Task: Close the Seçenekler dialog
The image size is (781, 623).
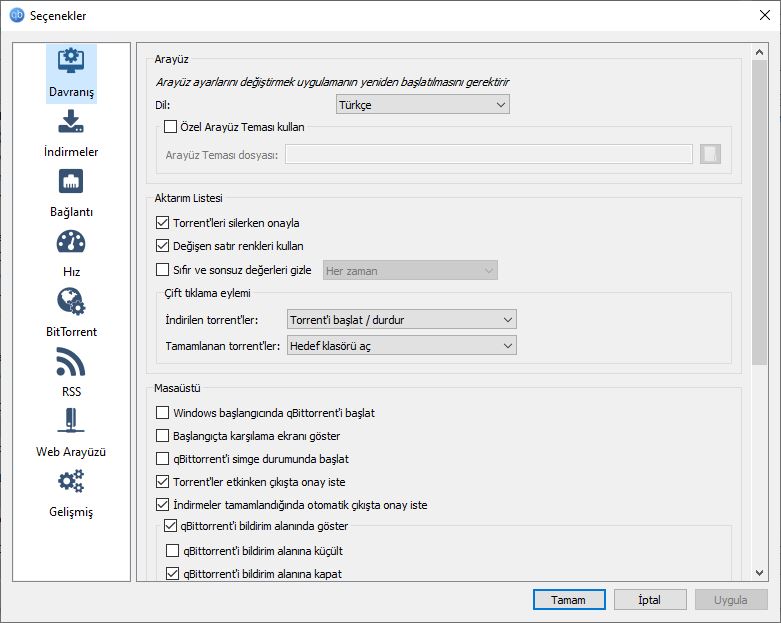Action: [765, 15]
